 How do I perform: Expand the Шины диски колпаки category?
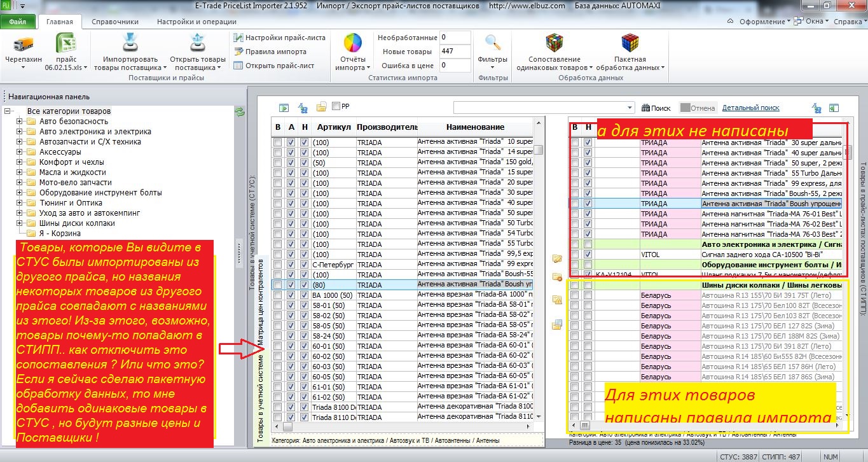tap(20, 223)
